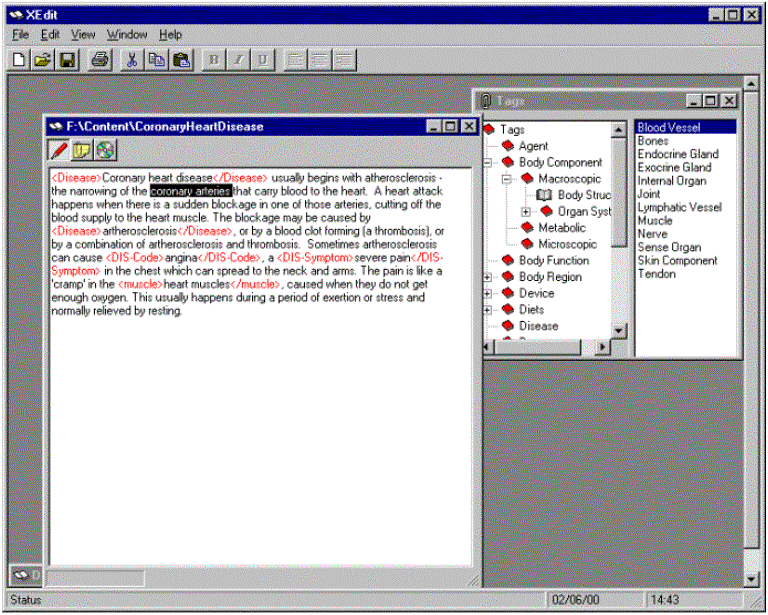The height and width of the screenshot is (615, 768).
Task: Save the document with floppy disk icon
Action: point(67,60)
